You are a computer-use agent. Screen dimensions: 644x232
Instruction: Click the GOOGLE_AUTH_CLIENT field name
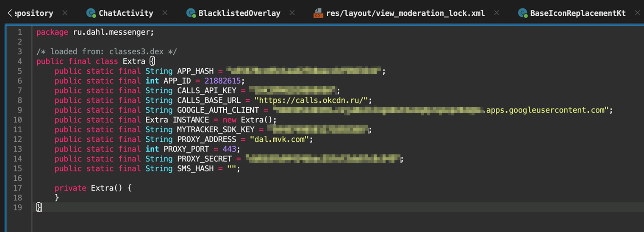tap(218, 110)
